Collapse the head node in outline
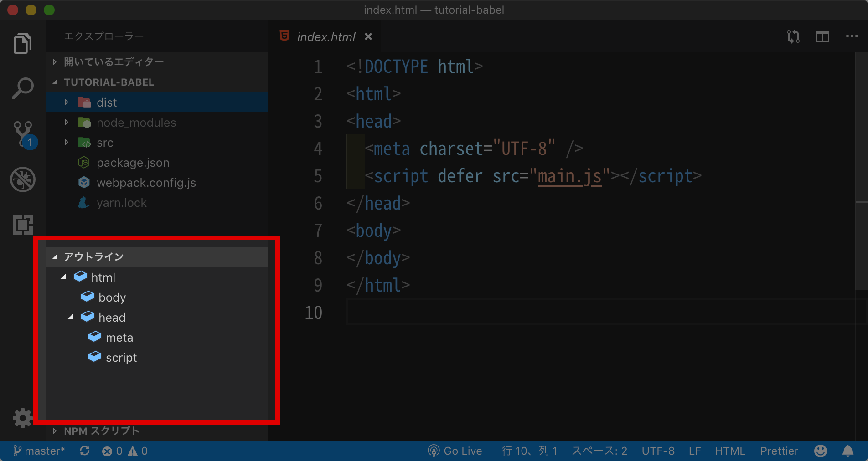The image size is (868, 461). 71,317
